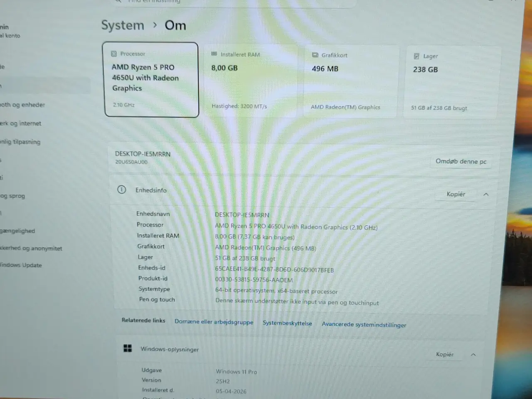
Task: Open Domæne eller arbejdsgruppe link
Action: (x=214, y=322)
